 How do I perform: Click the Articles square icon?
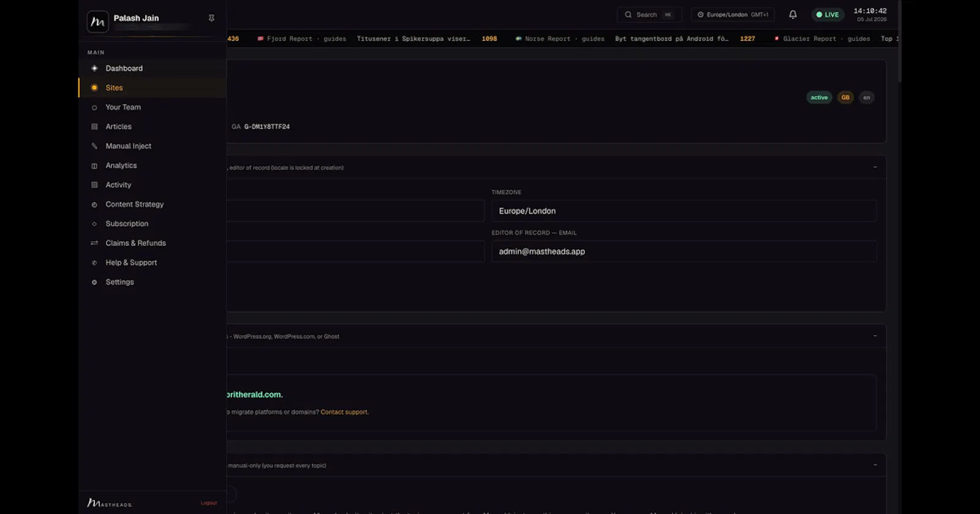(94, 127)
